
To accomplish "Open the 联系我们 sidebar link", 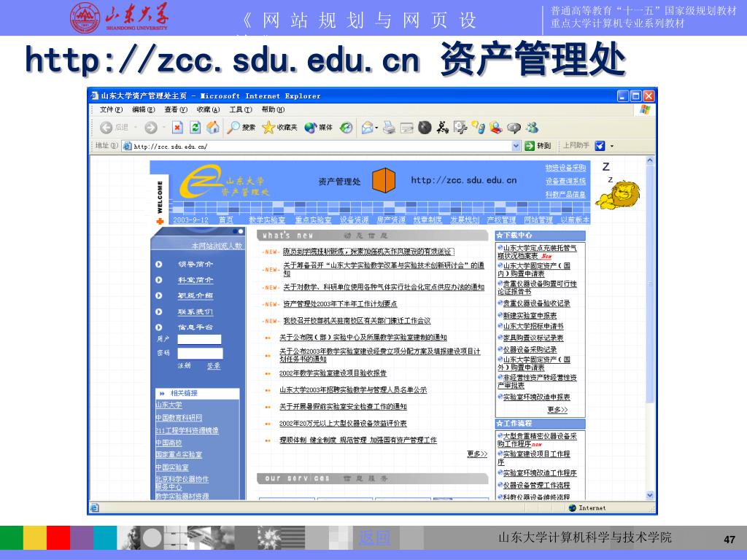I will (196, 312).
